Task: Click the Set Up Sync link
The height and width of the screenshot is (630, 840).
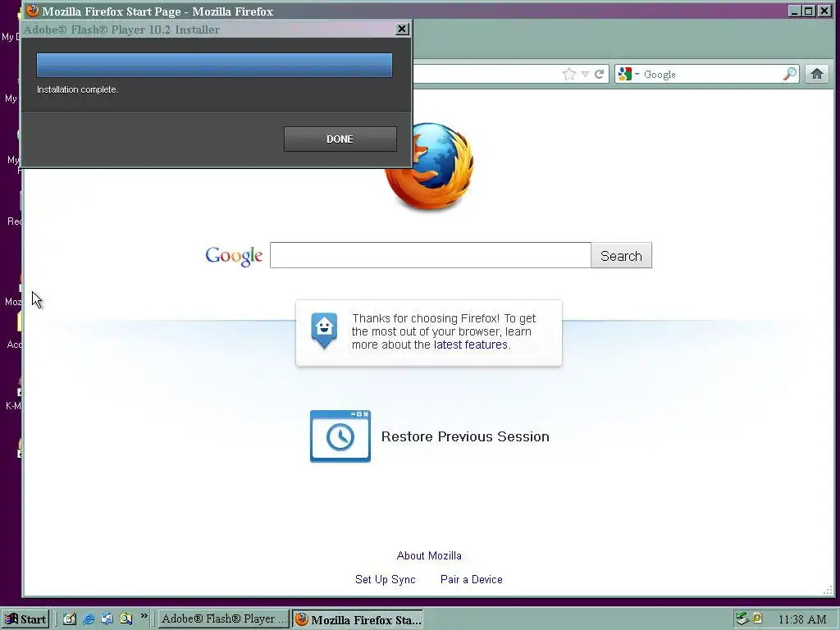Action: [386, 579]
